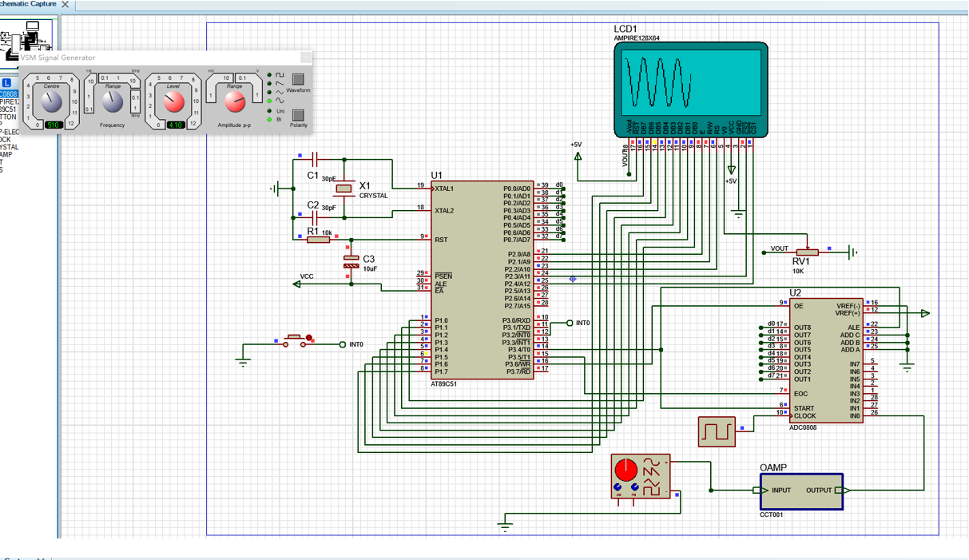The height and width of the screenshot is (560, 969).
Task: Select ground symbol beside RV1
Action: [x=852, y=252]
